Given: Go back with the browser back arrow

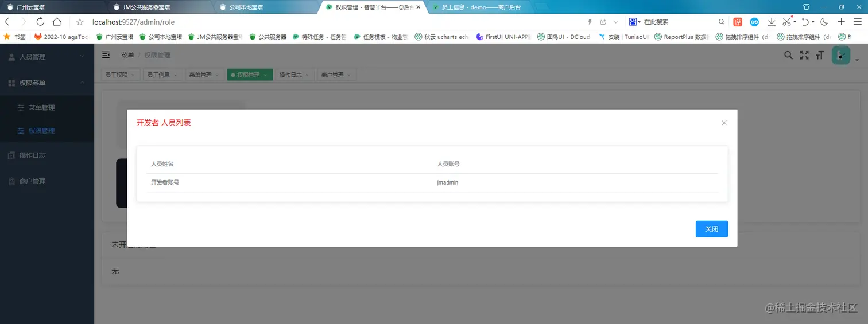Looking at the screenshot, I should [x=7, y=22].
